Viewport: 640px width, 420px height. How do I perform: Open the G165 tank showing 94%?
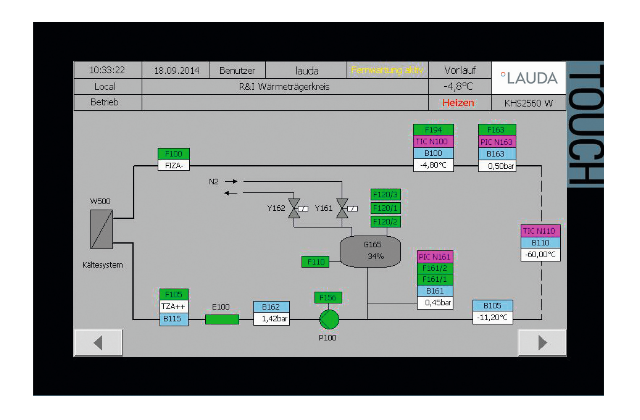coord(374,250)
